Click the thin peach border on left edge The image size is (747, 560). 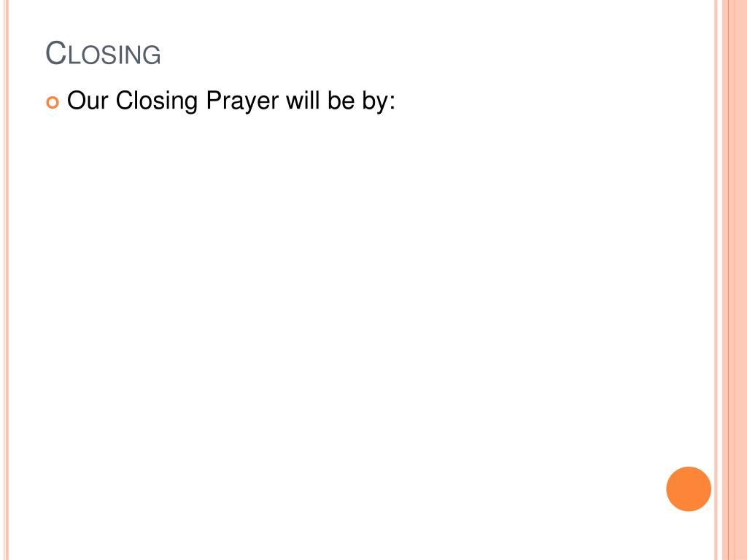[6, 280]
